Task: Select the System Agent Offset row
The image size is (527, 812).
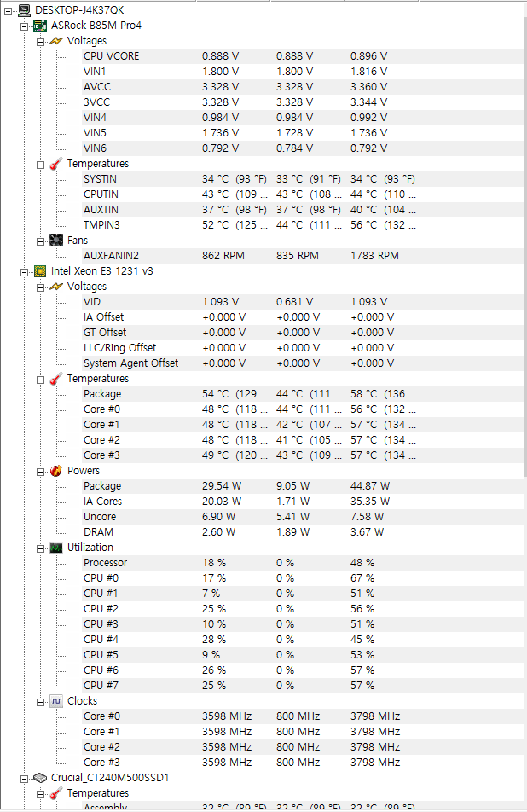Action: (130, 362)
